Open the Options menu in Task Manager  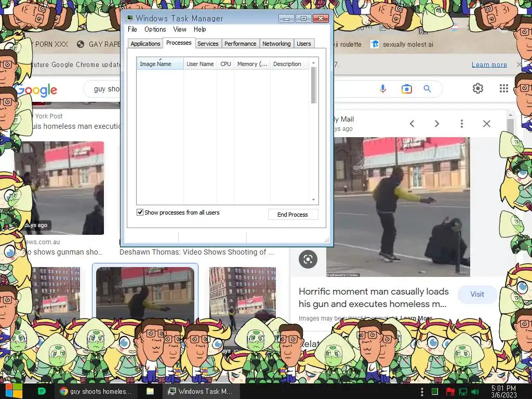coord(155,30)
